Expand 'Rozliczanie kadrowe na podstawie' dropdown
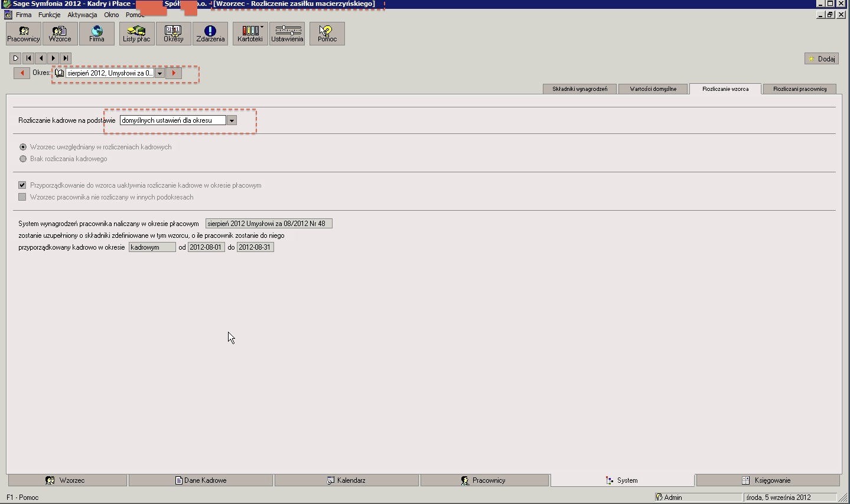850x504 pixels. click(232, 120)
